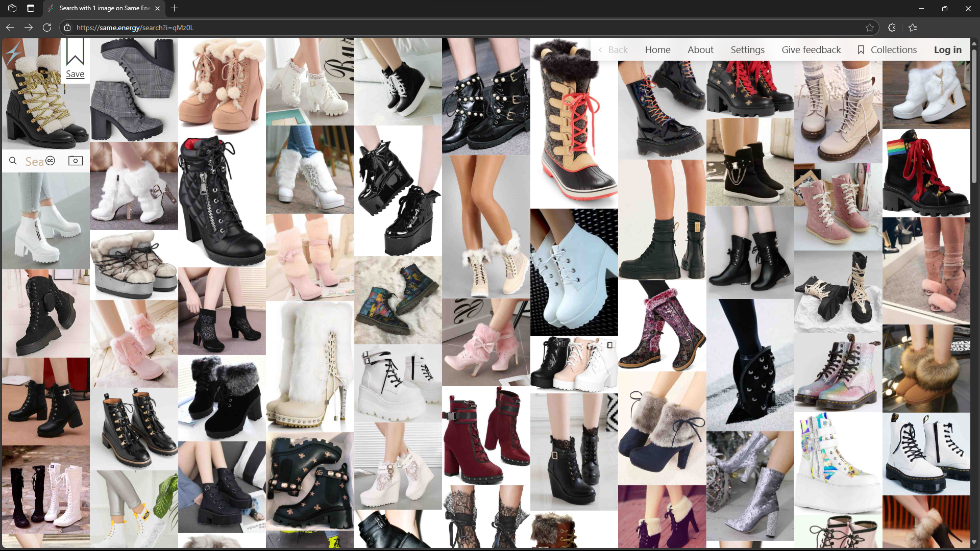Open the workspaces icon in title bar

coord(12,8)
